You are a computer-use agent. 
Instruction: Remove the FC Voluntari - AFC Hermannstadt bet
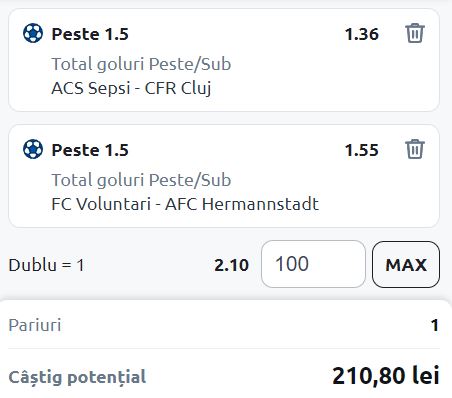pos(415,149)
